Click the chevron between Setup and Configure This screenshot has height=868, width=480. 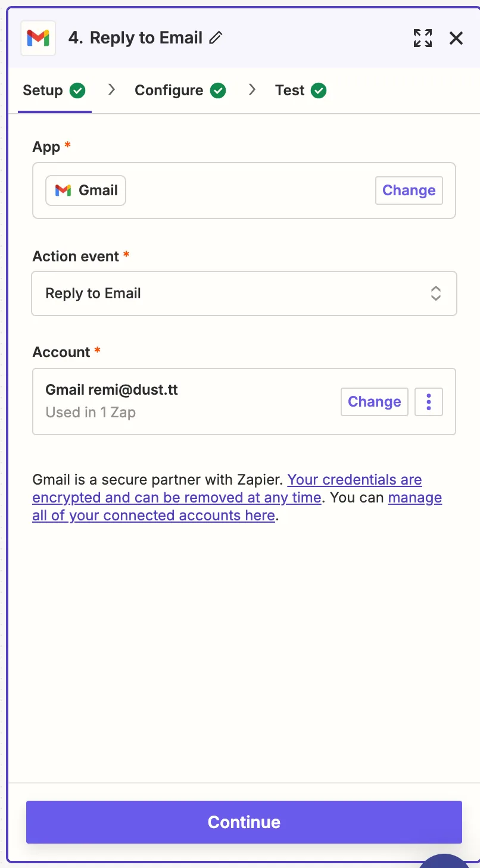click(111, 90)
